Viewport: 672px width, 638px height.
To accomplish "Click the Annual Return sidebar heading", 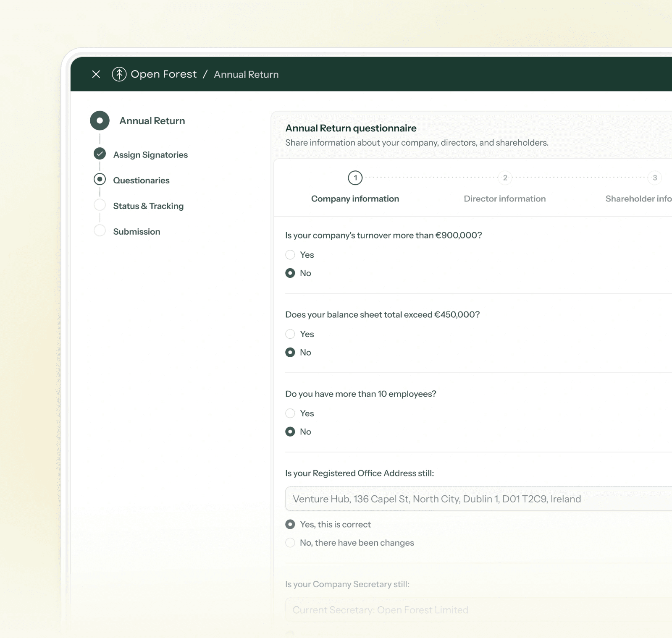I will 152,121.
